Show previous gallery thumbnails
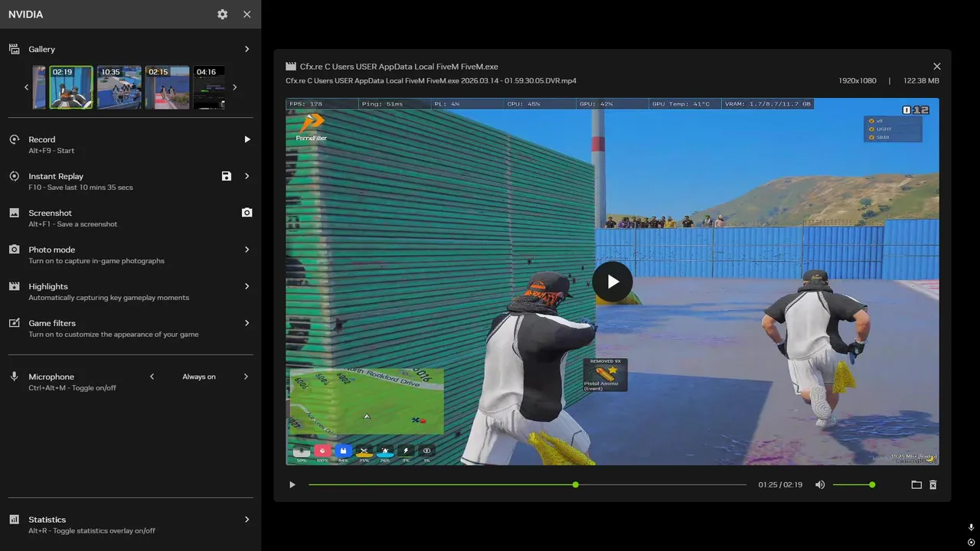The width and height of the screenshot is (980, 551). pyautogui.click(x=26, y=87)
